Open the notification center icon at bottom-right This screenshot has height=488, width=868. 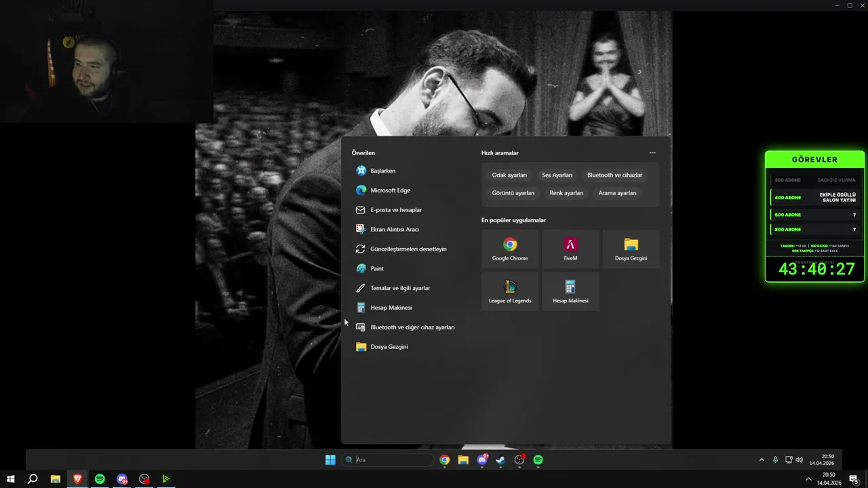coord(854,479)
